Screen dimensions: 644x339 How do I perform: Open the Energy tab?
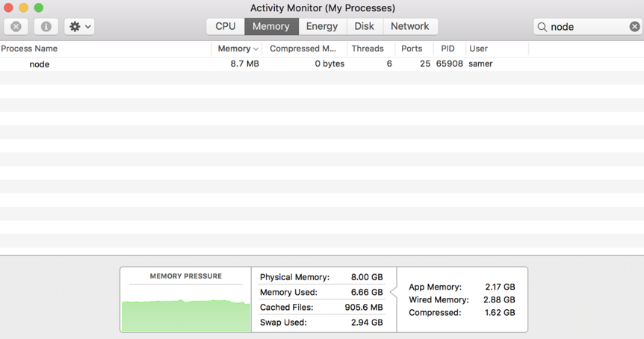[x=322, y=26]
